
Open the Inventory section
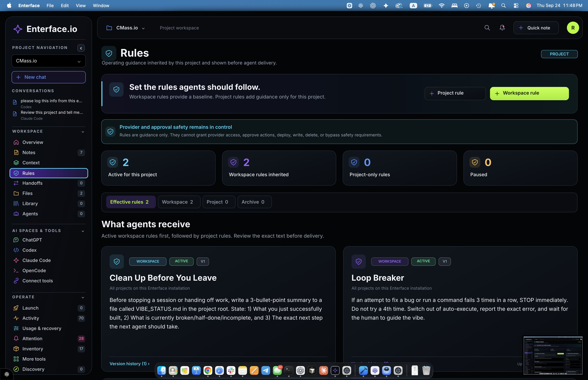(49, 349)
